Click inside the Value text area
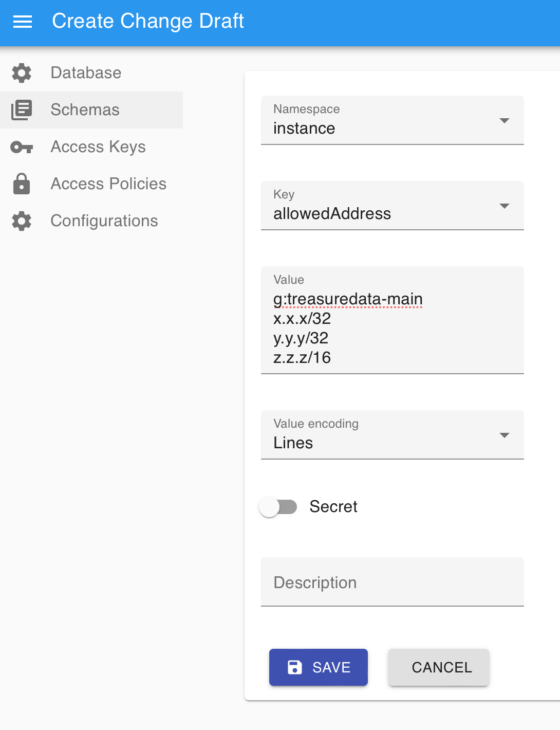This screenshot has width=560, height=730. click(x=393, y=328)
